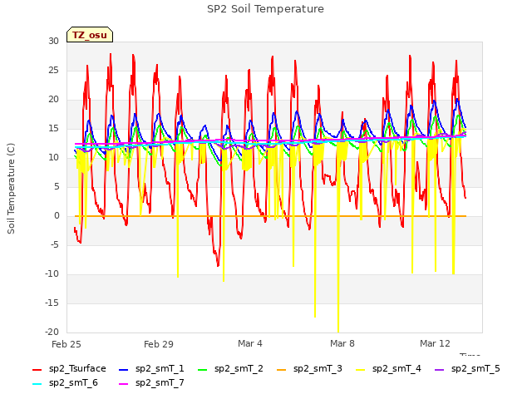Click the SP2 Soil Temperature chart title

265,9
